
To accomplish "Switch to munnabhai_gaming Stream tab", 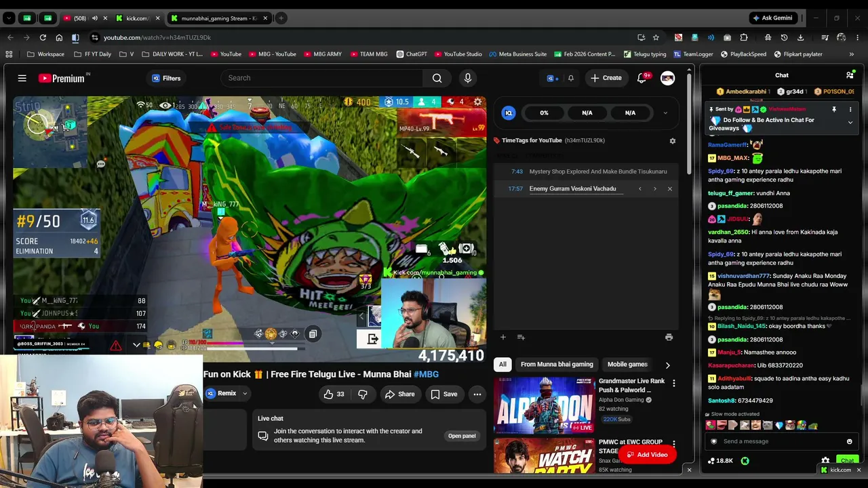I will 219,18.
